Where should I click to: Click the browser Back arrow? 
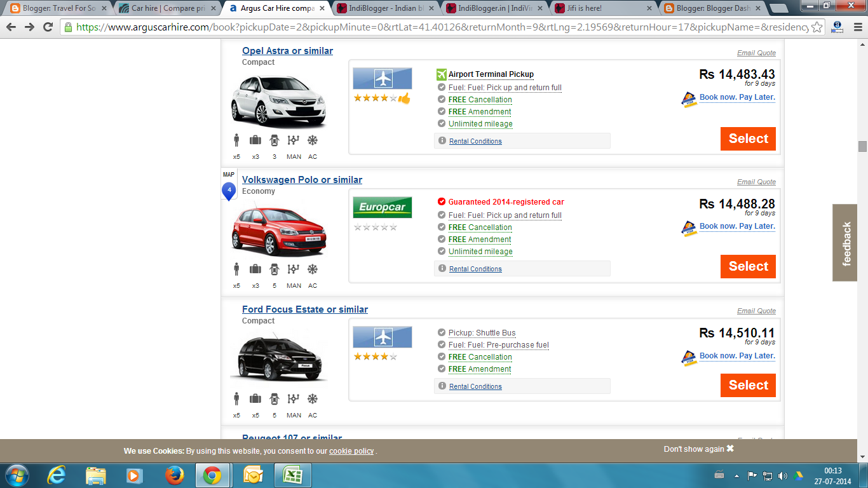tap(11, 27)
